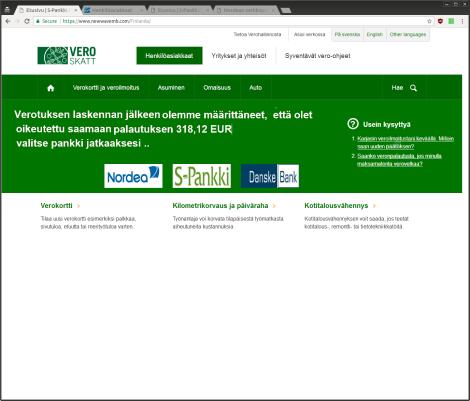Open Tietoa Verohallinnosta link
The height and width of the screenshot is (401, 470).
[257, 34]
